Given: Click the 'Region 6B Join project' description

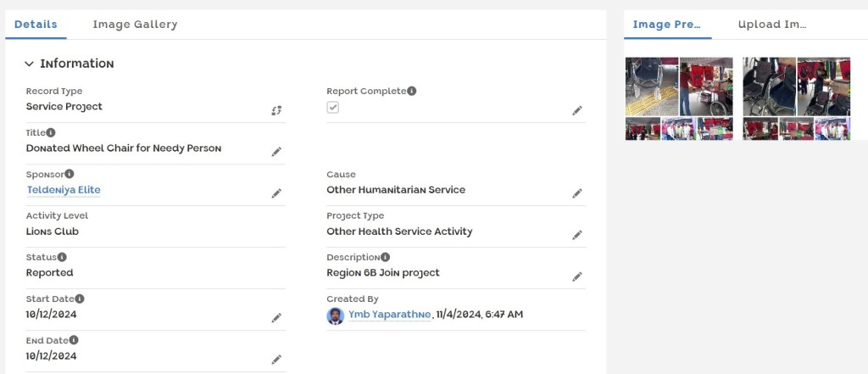Looking at the screenshot, I should coord(383,273).
